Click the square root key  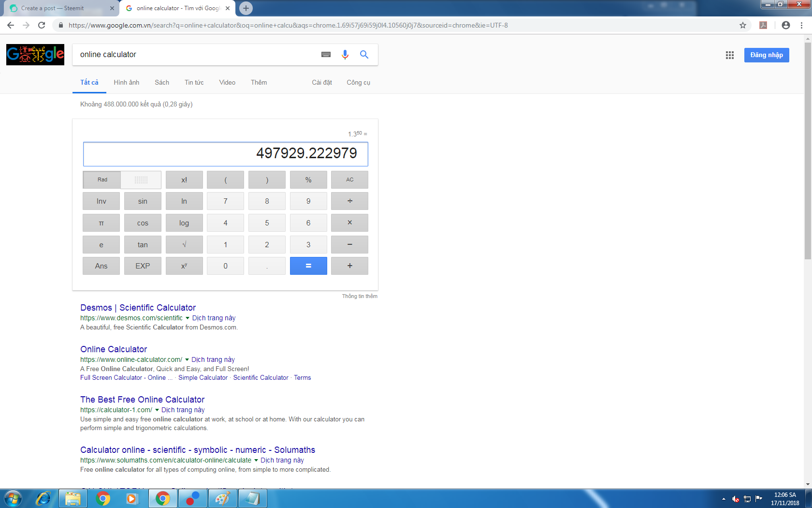184,245
